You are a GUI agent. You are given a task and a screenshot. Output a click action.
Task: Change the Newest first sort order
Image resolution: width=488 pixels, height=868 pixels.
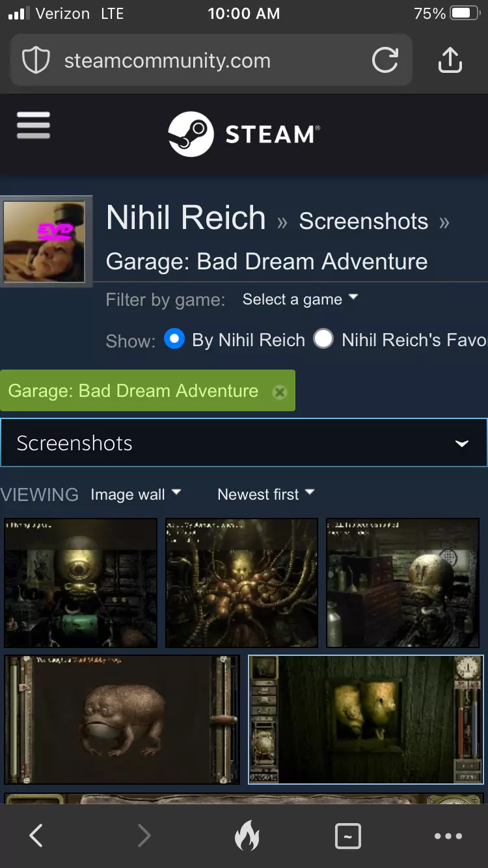coord(265,495)
